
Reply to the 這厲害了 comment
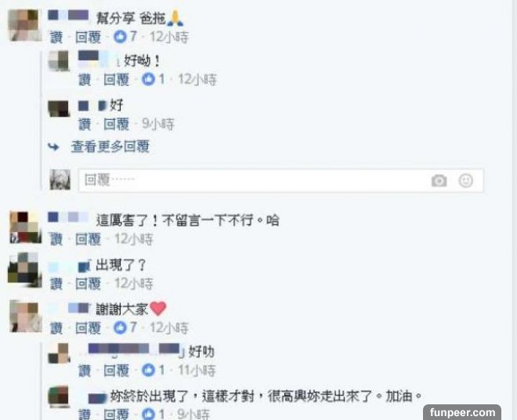88,239
